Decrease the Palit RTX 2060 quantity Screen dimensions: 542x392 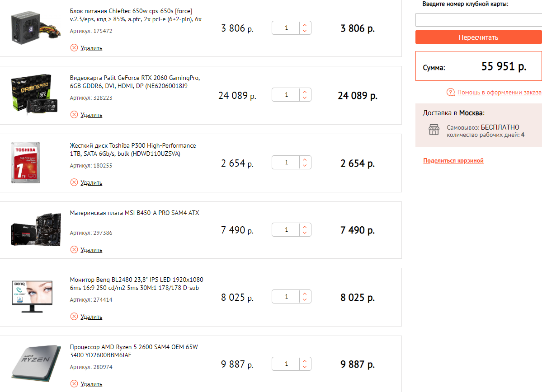point(305,98)
